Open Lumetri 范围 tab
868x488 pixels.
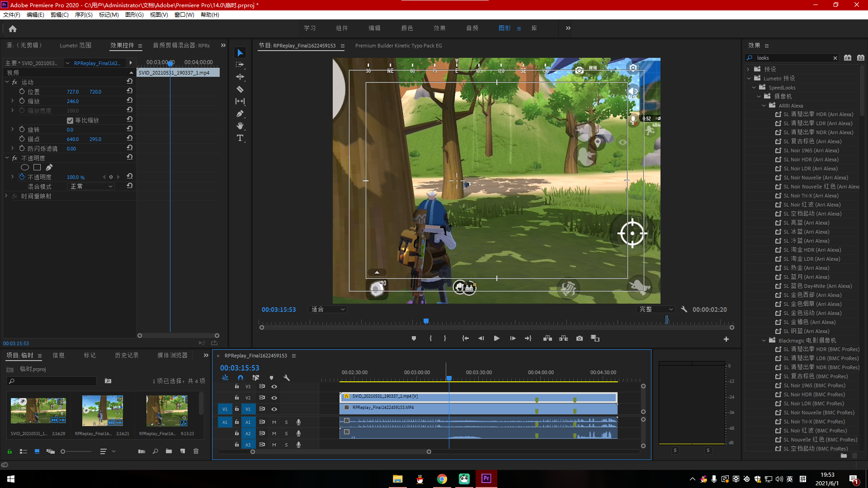tap(75, 45)
